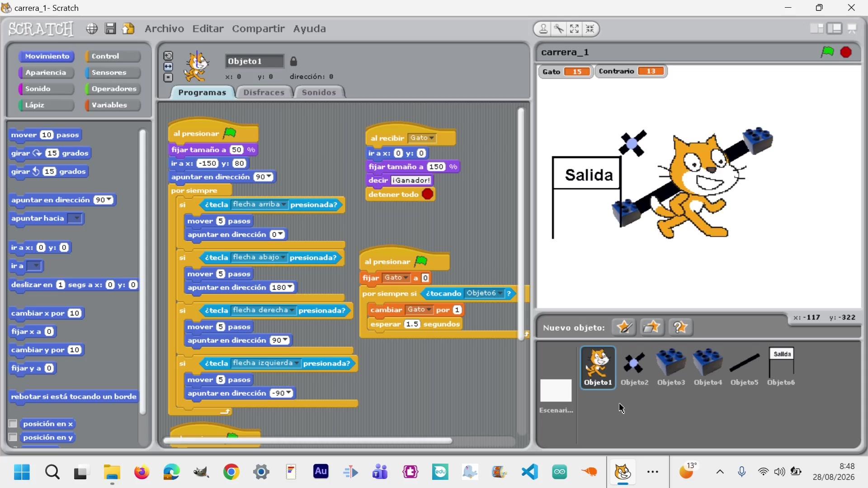
Task: Select the grow sprite tool
Action: 575,29
